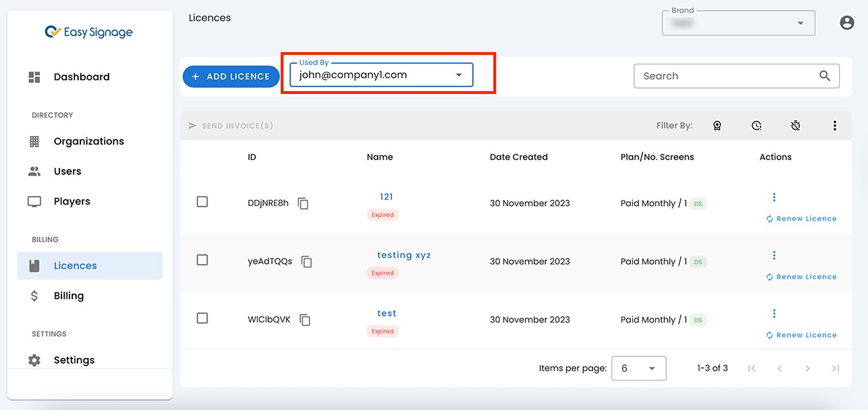Change Items per page dropdown

pos(638,368)
